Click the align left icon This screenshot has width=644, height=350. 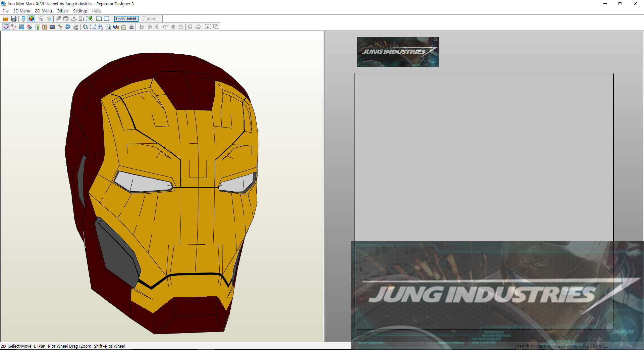142,27
